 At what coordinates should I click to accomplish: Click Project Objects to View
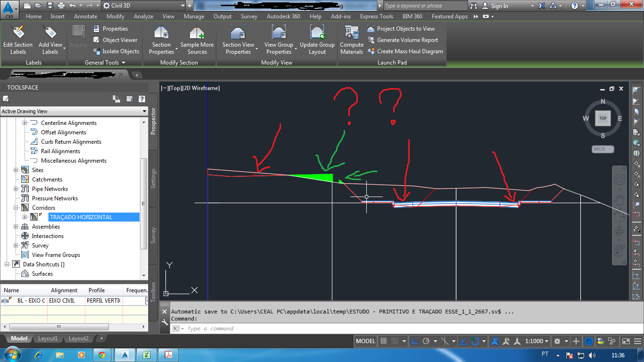[405, 29]
